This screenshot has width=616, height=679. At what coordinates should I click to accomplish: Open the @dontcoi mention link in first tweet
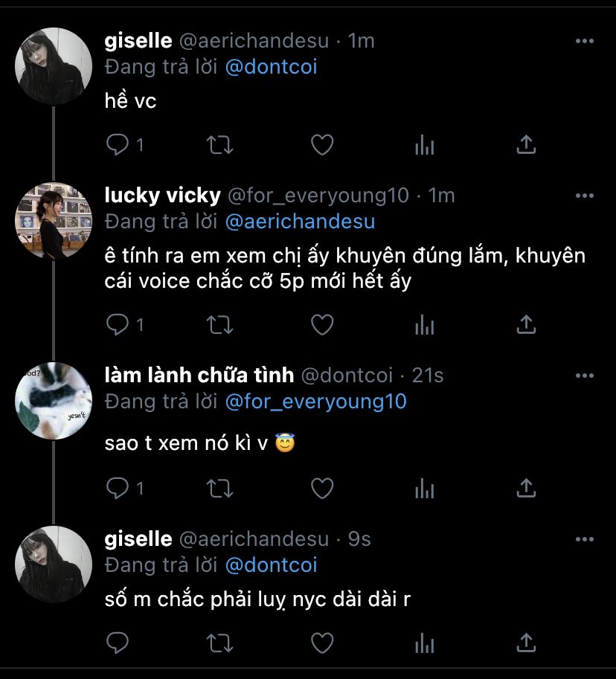(x=271, y=67)
